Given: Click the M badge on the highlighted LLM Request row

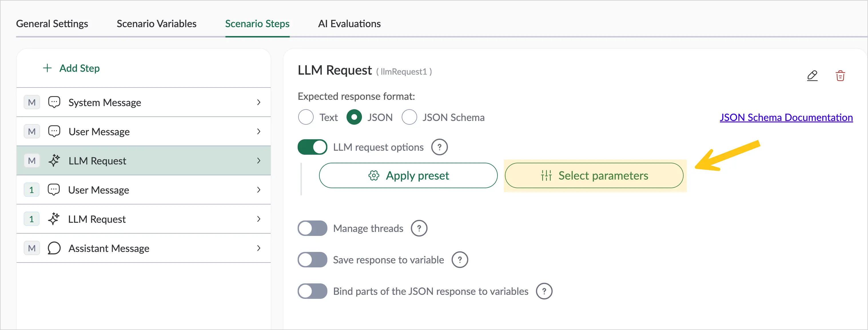Looking at the screenshot, I should [32, 160].
